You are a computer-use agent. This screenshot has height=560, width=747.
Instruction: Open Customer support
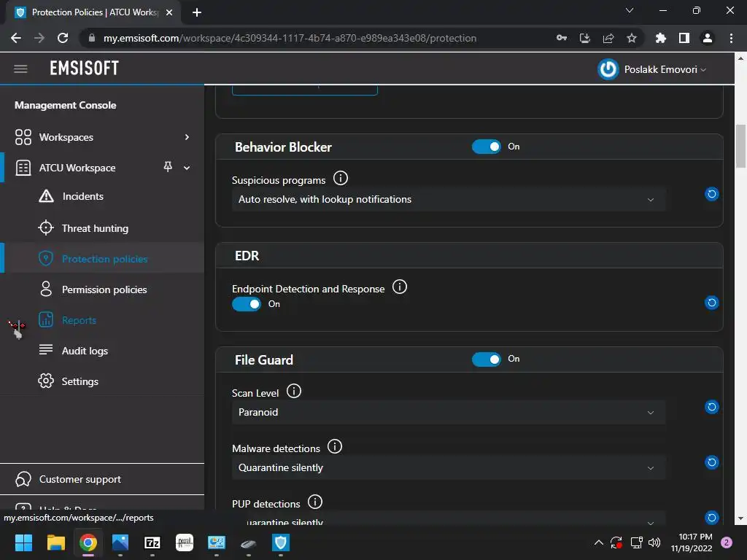80,479
